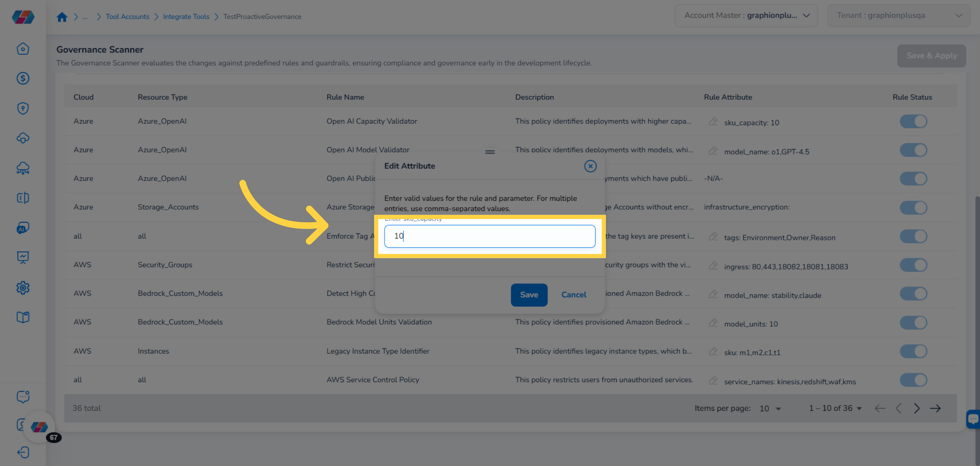The image size is (980, 466).
Task: Open Tool Accounts breadcrumb
Action: click(127, 17)
